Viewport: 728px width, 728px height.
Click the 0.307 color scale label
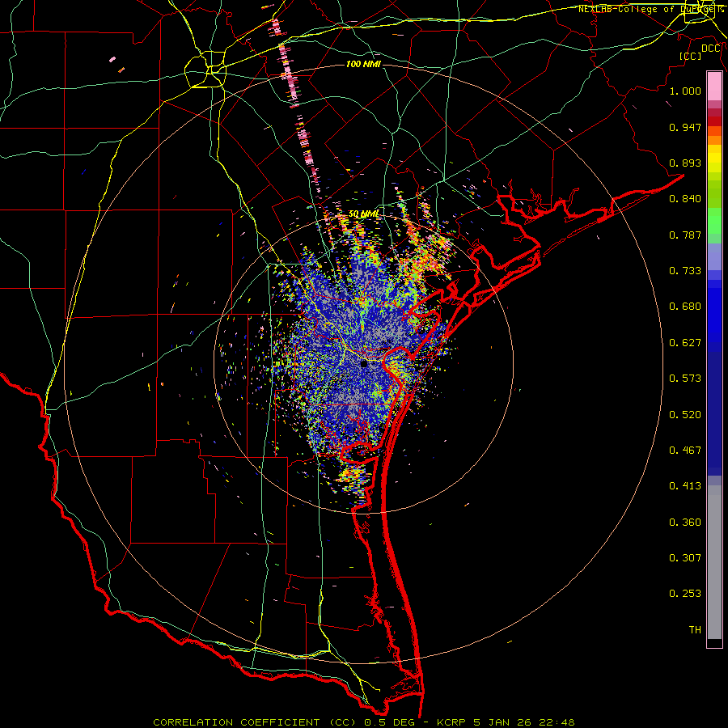[x=685, y=558]
